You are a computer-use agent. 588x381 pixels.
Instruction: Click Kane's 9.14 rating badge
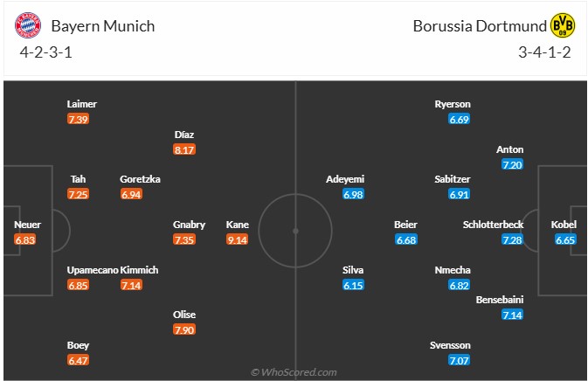point(237,239)
